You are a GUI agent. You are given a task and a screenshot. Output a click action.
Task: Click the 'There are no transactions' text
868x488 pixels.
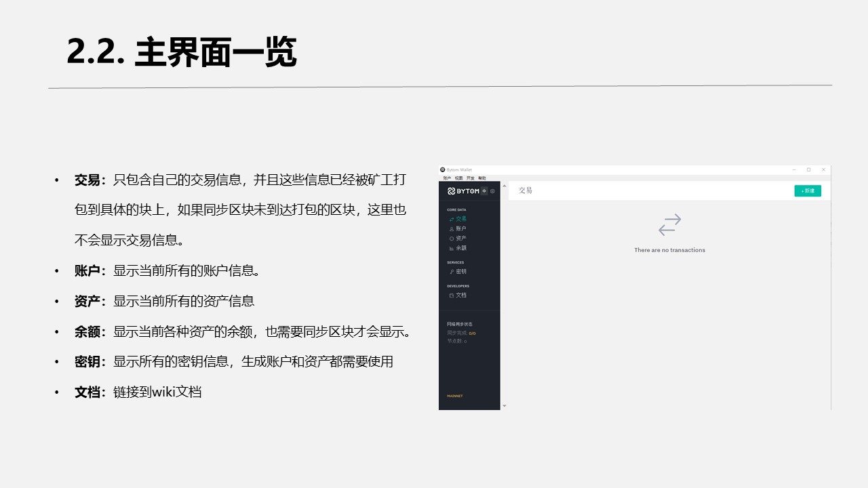coord(670,250)
